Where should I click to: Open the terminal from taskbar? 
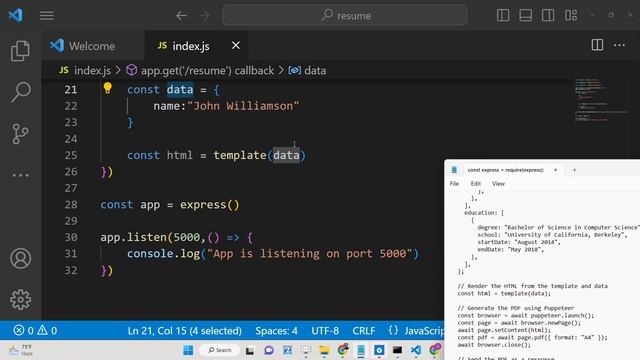tap(397, 350)
